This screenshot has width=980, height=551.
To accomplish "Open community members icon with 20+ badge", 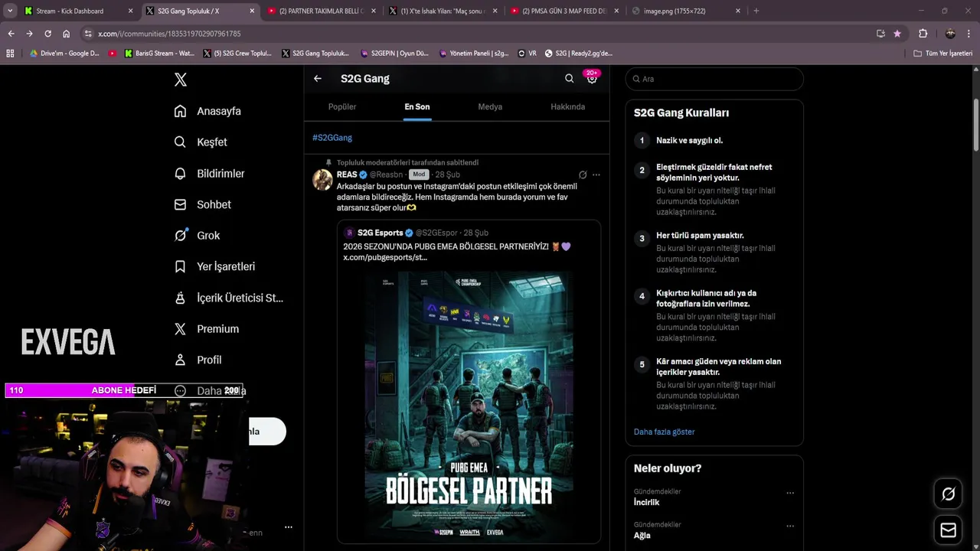I will 592,78.
